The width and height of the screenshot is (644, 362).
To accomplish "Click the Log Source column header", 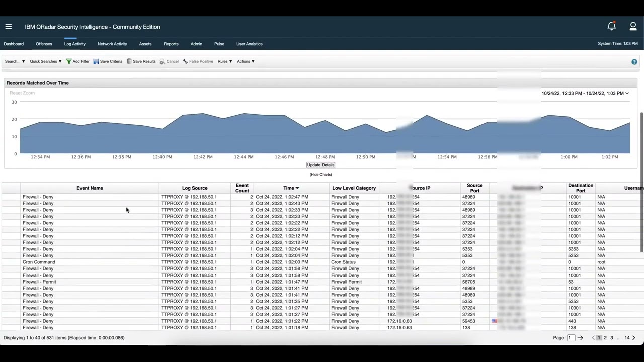I will click(195, 188).
